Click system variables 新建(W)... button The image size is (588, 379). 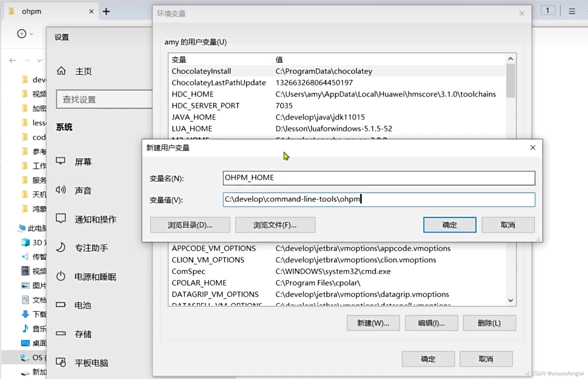(373, 323)
